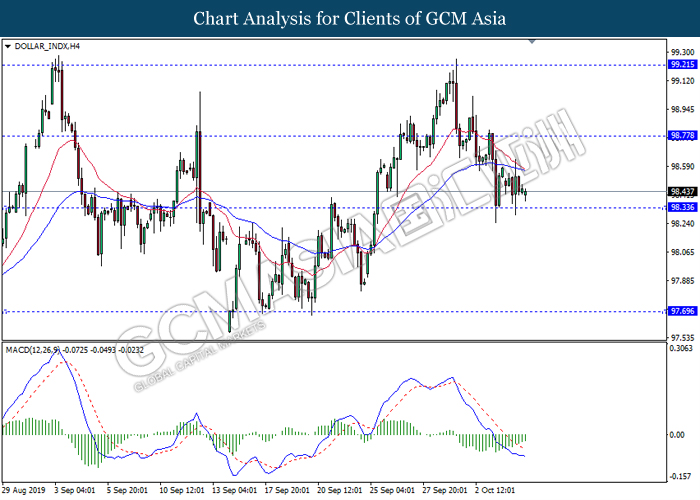Click the chart shift marker triangle at top
This screenshot has width=700, height=500.
point(532,42)
